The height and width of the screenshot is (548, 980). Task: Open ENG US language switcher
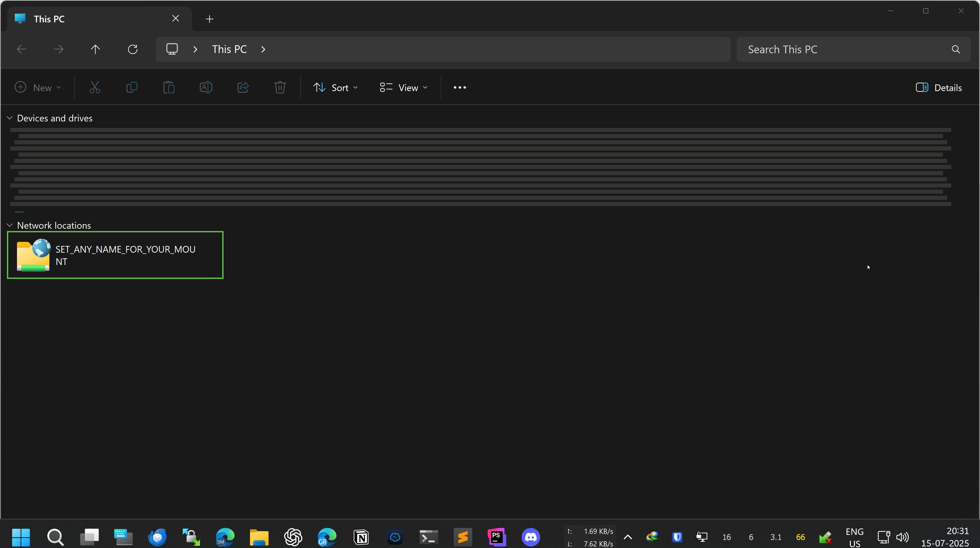coord(854,537)
